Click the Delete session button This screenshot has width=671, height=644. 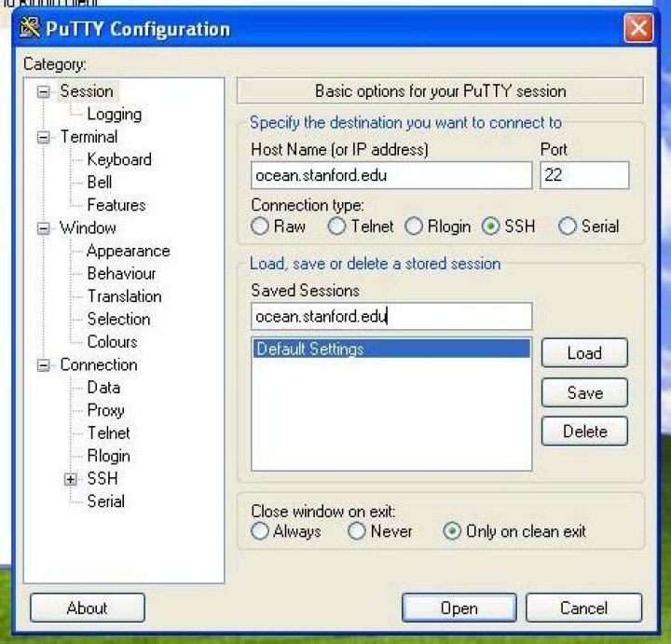[584, 432]
